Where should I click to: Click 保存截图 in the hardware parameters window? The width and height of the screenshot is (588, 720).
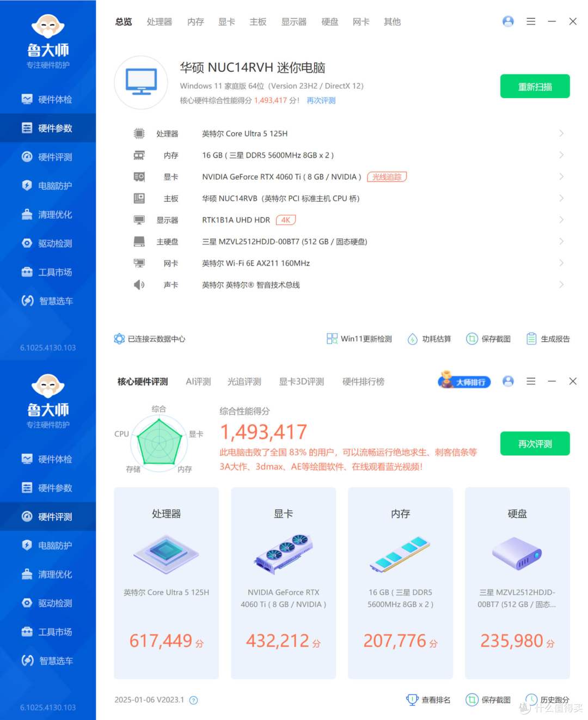coord(488,339)
